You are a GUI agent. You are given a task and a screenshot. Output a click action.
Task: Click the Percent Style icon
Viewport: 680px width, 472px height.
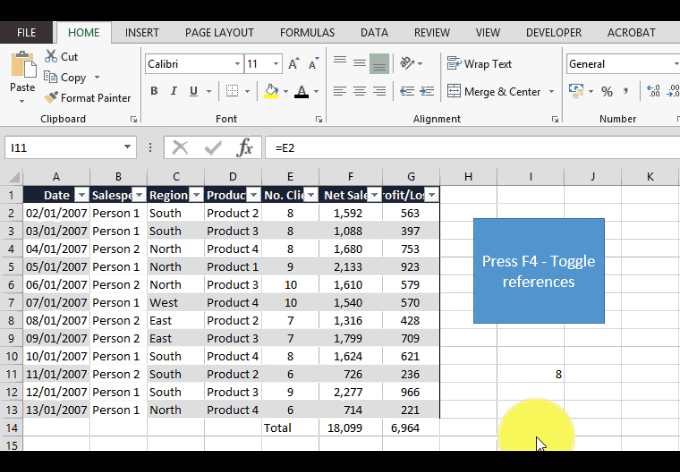click(x=607, y=91)
